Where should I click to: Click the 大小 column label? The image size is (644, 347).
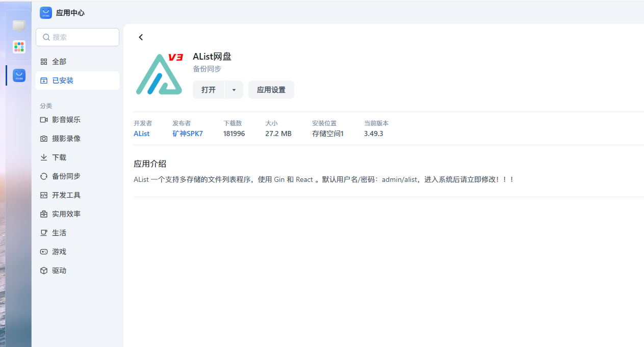click(x=271, y=123)
